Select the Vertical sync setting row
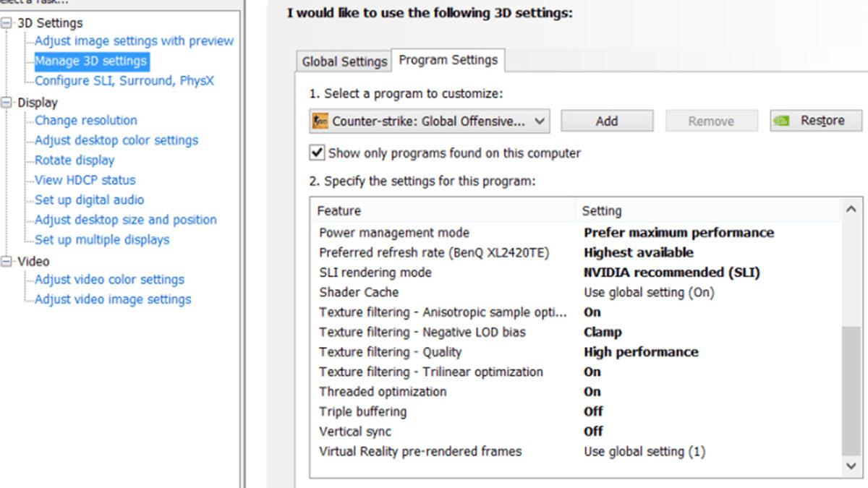 coord(355,432)
